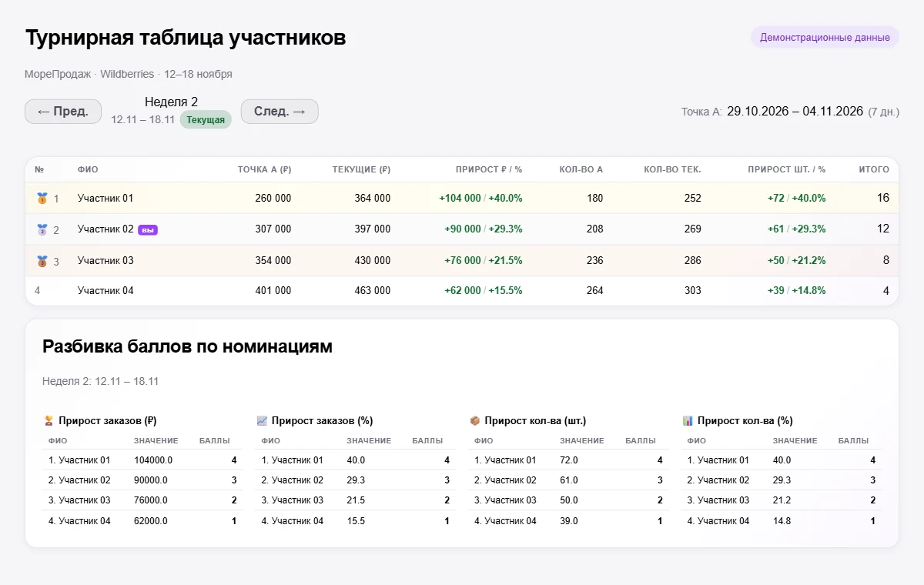Click the value 76000.0 in the nominations
The image size is (924, 585).
pos(151,500)
